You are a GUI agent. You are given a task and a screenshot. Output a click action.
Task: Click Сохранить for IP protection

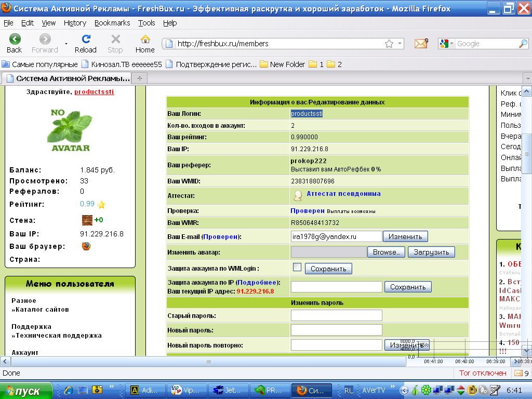[x=408, y=287]
